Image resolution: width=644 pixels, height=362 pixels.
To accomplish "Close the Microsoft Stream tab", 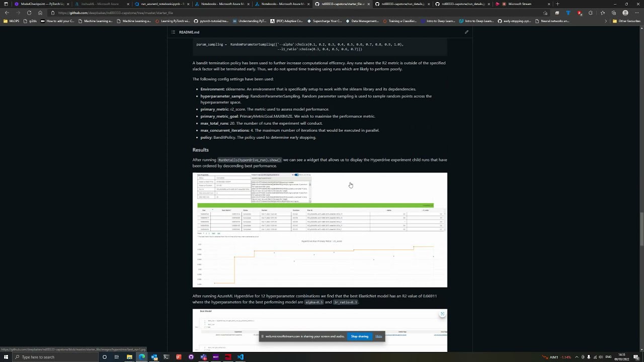I will [x=549, y=4].
